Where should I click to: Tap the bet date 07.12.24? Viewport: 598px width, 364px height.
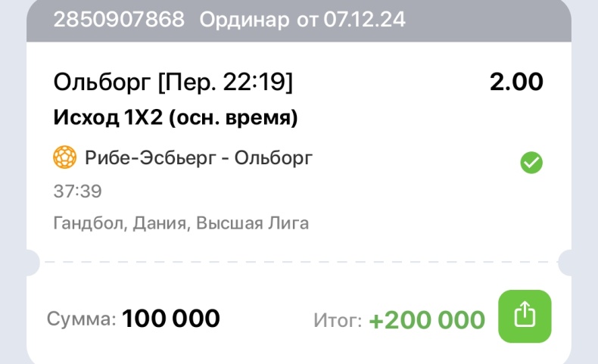(365, 19)
